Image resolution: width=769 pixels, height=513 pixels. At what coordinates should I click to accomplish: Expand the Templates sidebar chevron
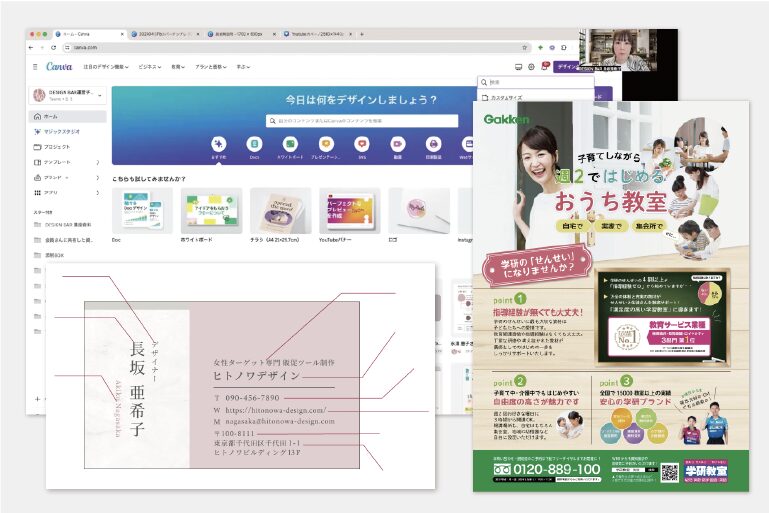[98, 161]
